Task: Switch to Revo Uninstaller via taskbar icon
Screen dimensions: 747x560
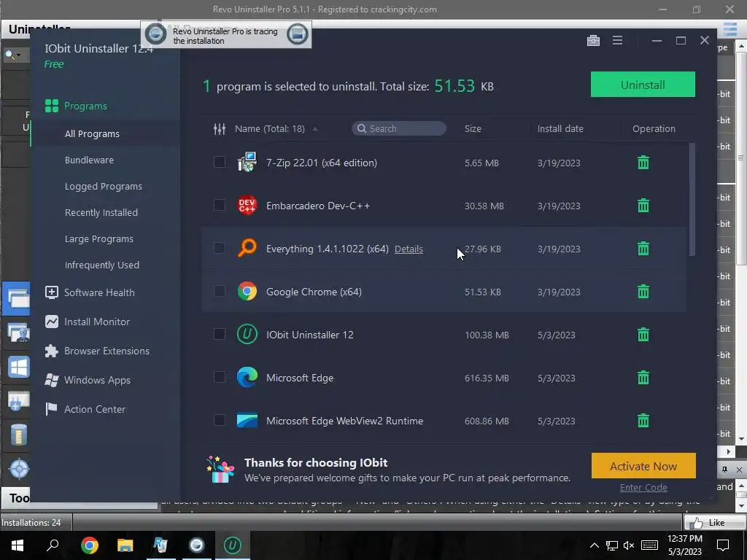Action: click(160, 545)
